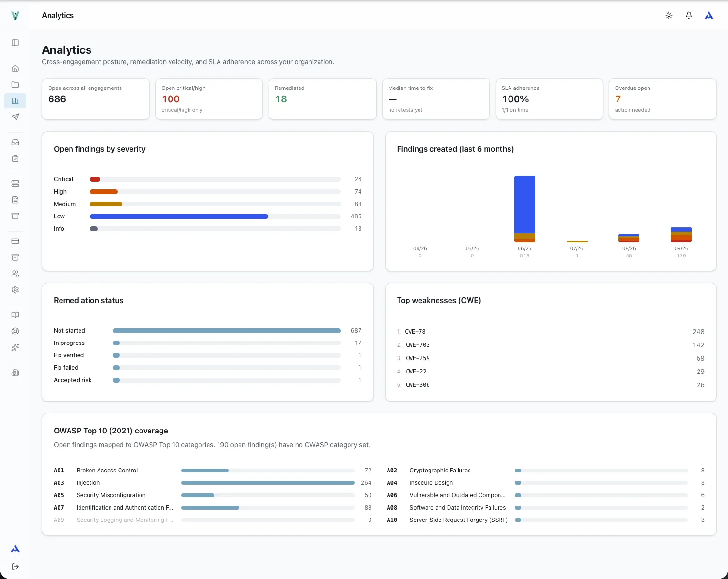This screenshot has height=579, width=728.
Task: Select the CWE-78 weakness row
Action: 551,332
